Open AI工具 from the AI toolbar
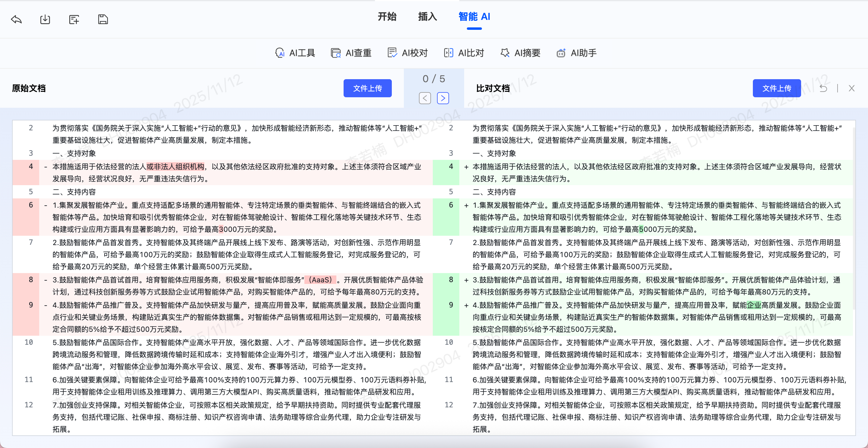The height and width of the screenshot is (448, 868). (x=295, y=53)
